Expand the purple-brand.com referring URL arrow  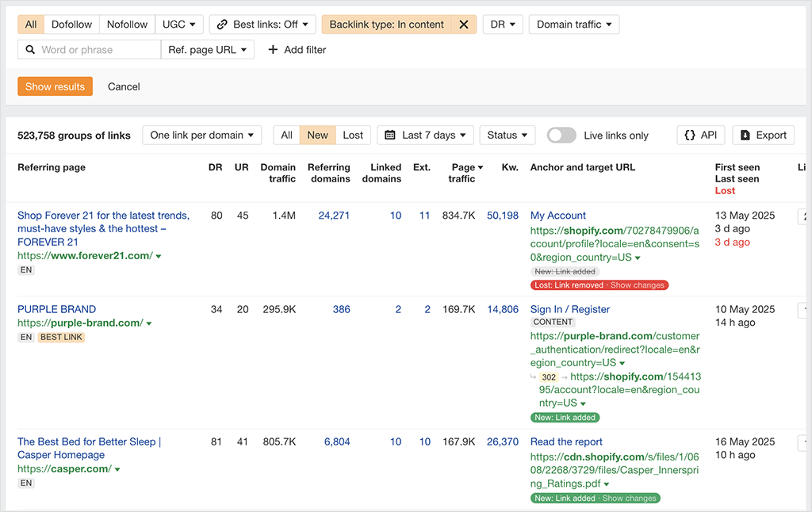[x=149, y=323]
